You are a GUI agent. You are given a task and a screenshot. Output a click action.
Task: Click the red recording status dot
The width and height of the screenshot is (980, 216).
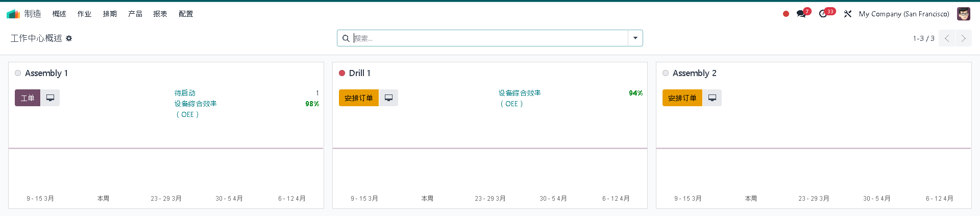click(x=786, y=14)
